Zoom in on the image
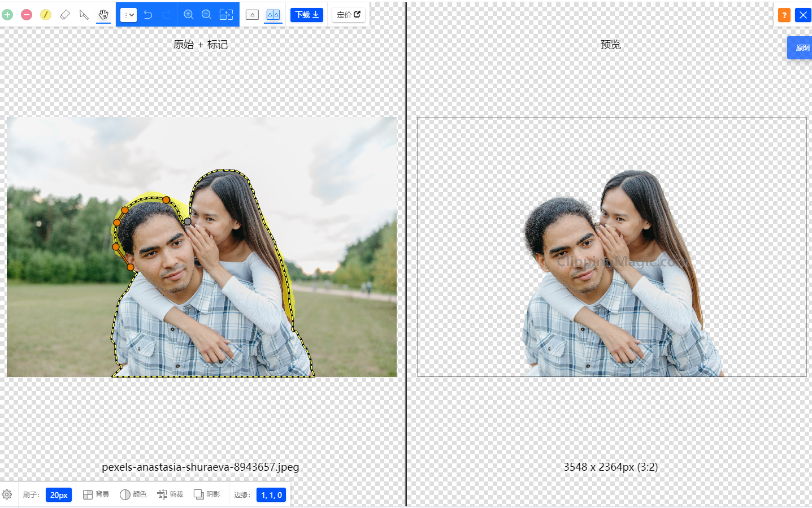The image size is (812, 508). [189, 15]
